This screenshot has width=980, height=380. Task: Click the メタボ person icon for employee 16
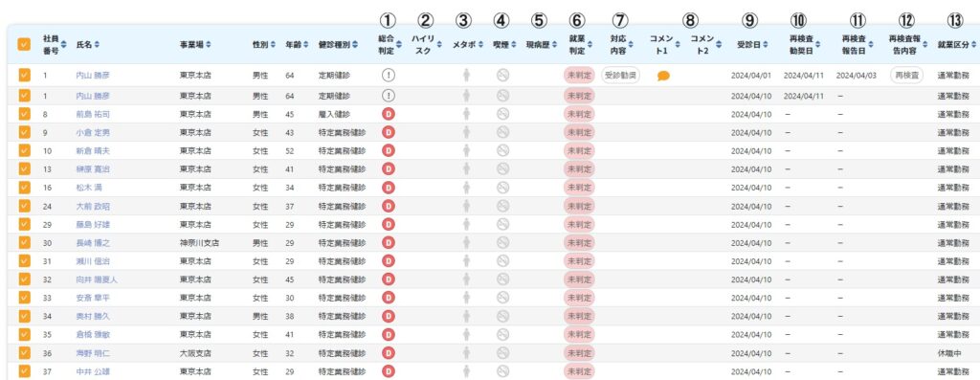(x=466, y=188)
